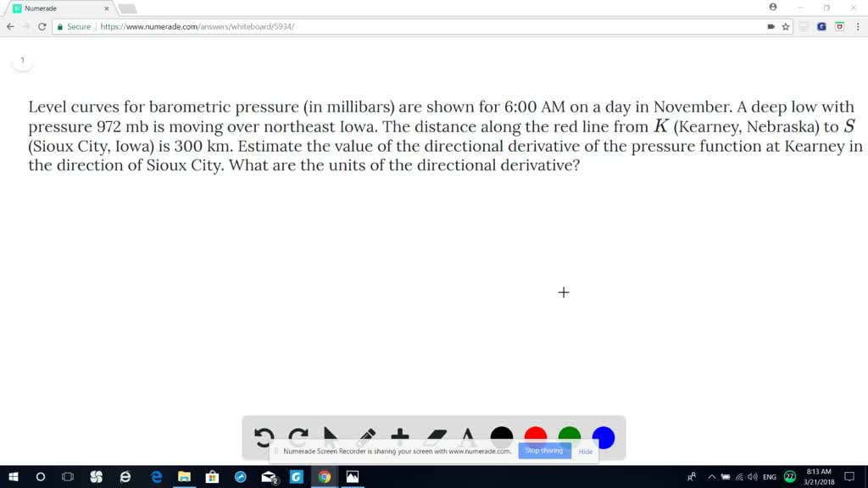Open Photos app from taskbar
The image size is (868, 488).
(353, 476)
